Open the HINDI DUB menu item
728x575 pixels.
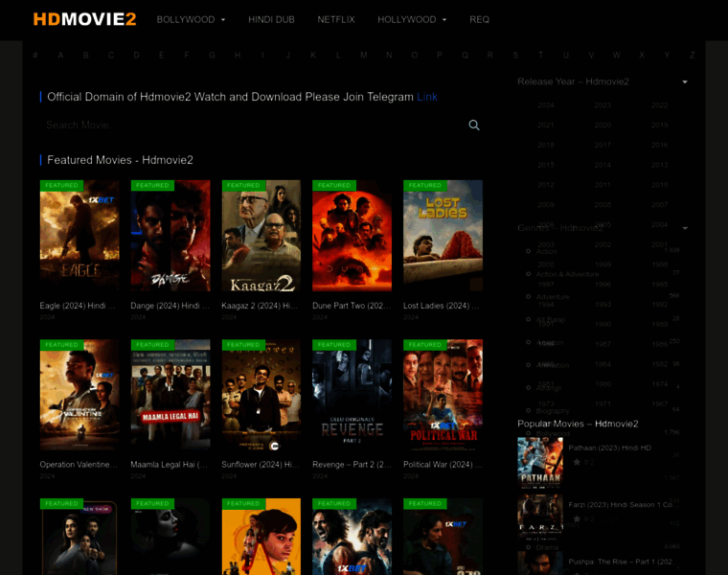coord(271,19)
